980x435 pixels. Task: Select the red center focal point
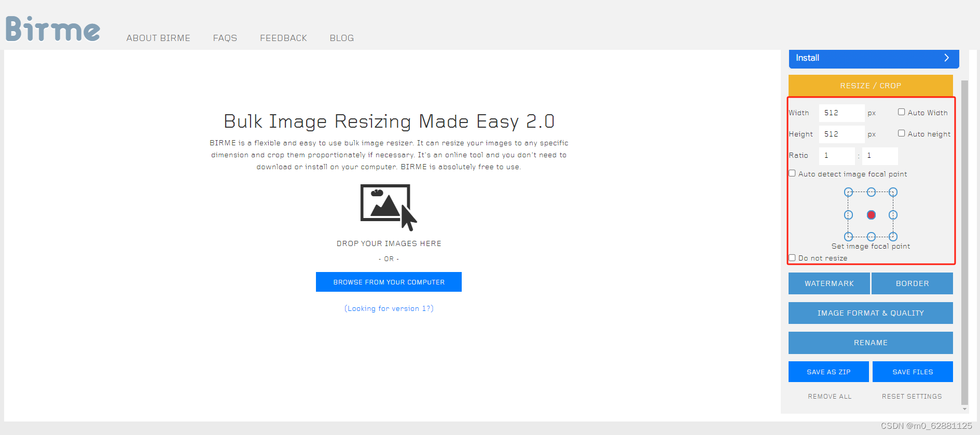point(871,215)
